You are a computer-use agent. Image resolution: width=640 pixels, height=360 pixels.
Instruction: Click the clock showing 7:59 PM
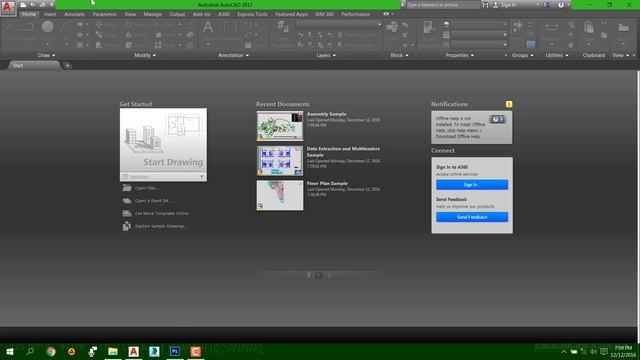623,348
